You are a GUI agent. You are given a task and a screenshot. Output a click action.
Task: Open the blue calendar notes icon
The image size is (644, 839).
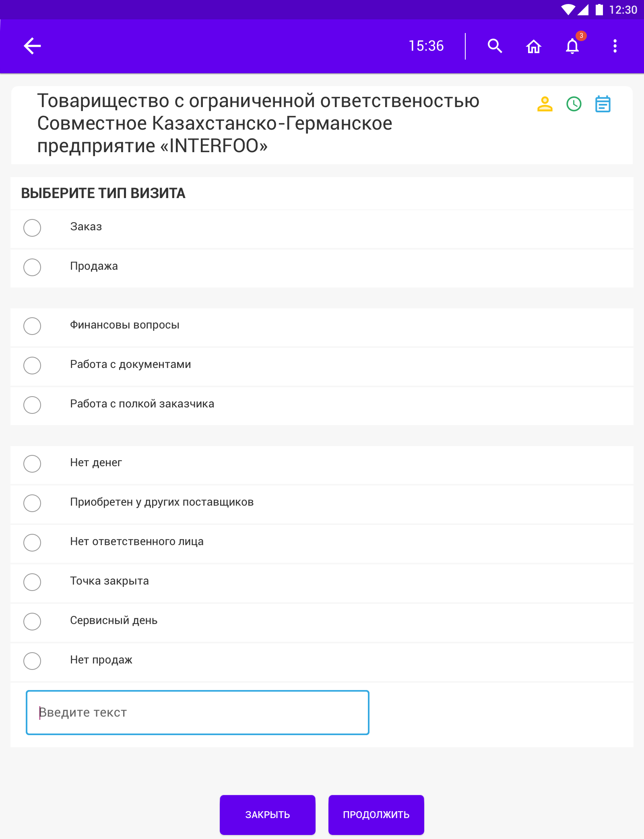pos(603,104)
